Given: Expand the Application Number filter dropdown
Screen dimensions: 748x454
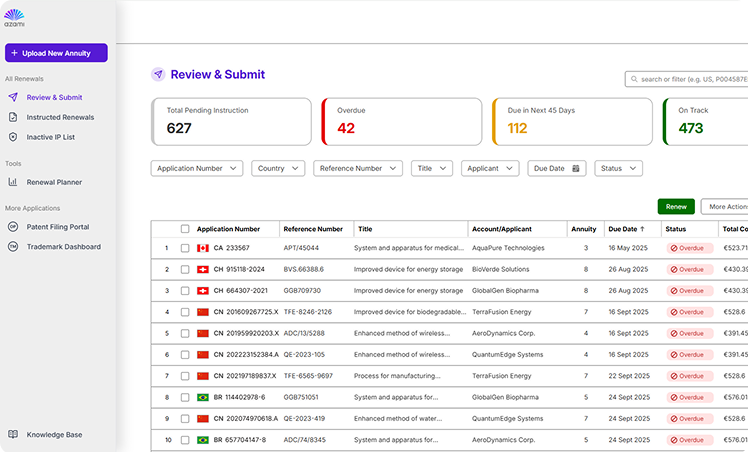Looking at the screenshot, I should 197,169.
